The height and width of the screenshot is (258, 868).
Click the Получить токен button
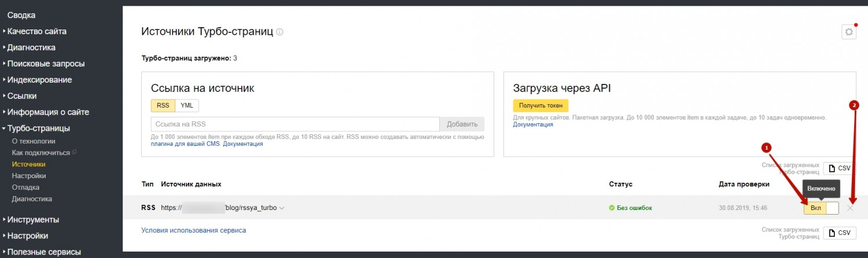click(x=540, y=106)
